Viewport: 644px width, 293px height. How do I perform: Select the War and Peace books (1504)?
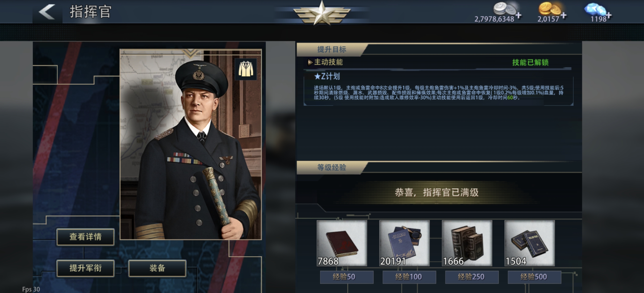[x=530, y=243]
